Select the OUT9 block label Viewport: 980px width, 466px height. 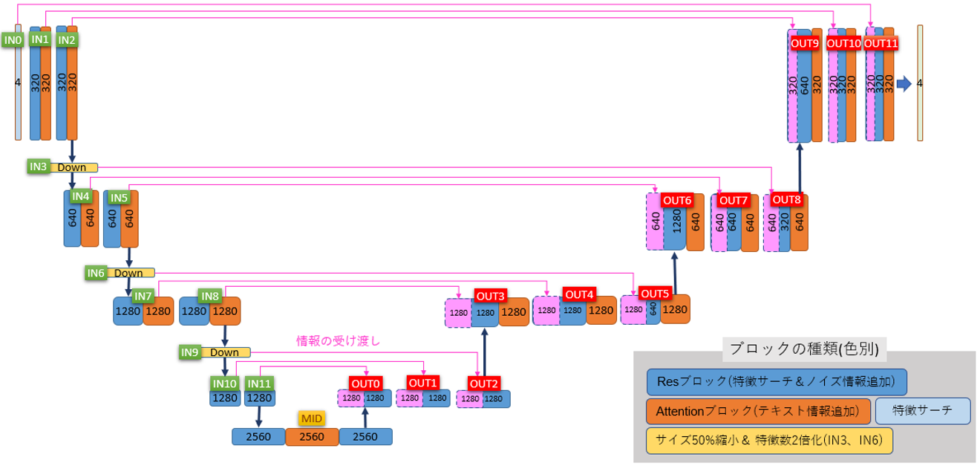click(804, 44)
